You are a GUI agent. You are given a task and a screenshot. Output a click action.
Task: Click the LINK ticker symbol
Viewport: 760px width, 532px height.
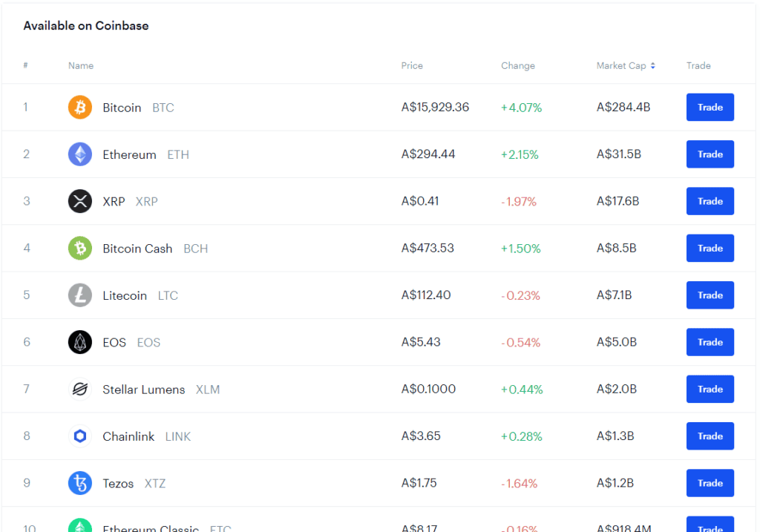[x=178, y=436]
